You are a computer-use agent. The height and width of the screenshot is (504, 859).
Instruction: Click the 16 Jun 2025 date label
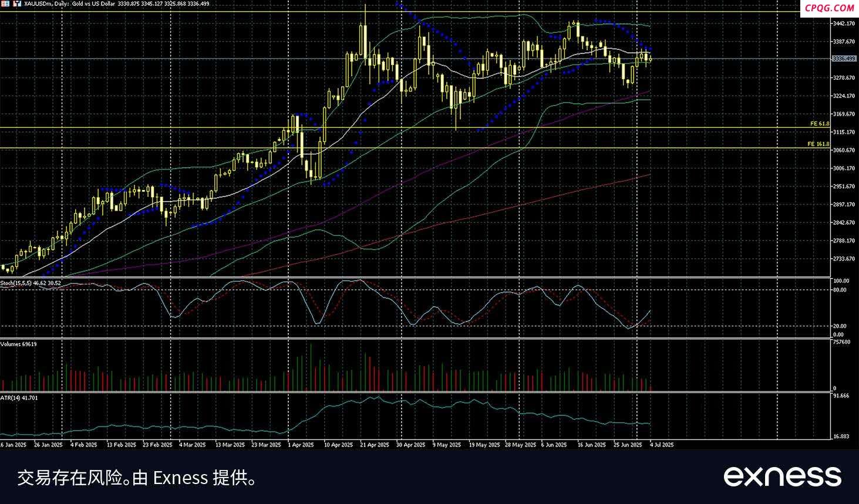592,445
